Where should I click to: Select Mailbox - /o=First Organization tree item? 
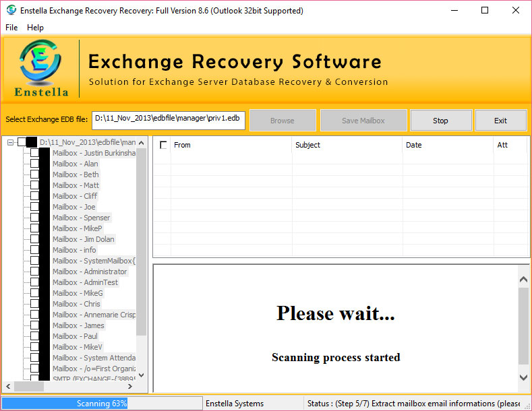94,369
